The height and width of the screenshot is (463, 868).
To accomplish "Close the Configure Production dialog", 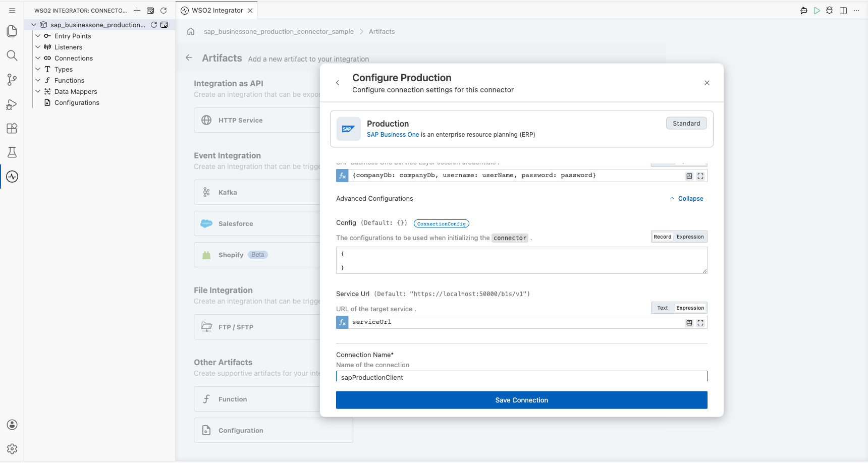I will (707, 83).
